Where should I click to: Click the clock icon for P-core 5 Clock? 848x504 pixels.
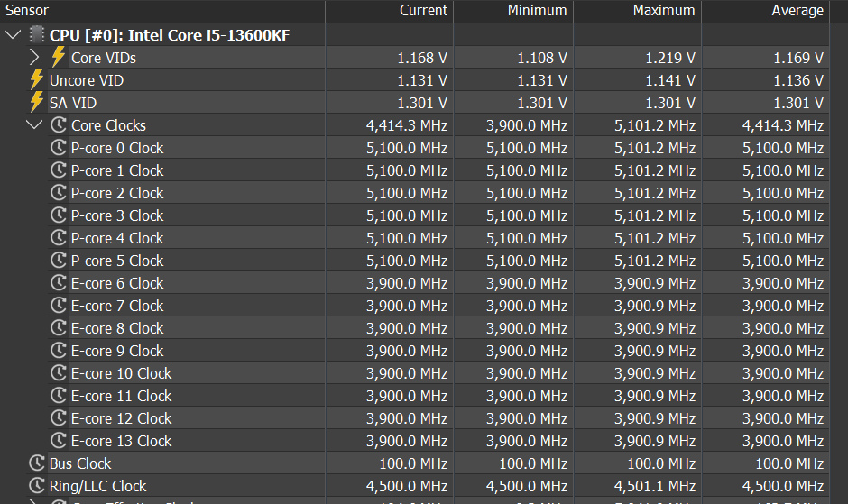59,260
